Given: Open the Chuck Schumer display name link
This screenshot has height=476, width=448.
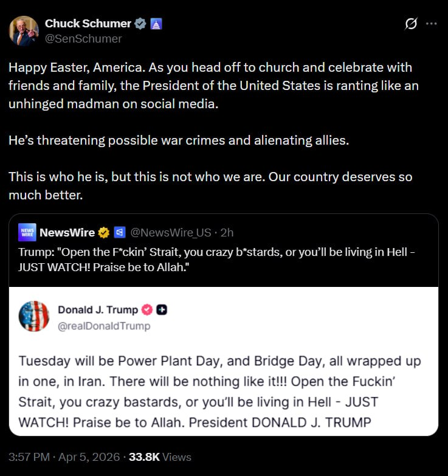Looking at the screenshot, I should pos(88,24).
